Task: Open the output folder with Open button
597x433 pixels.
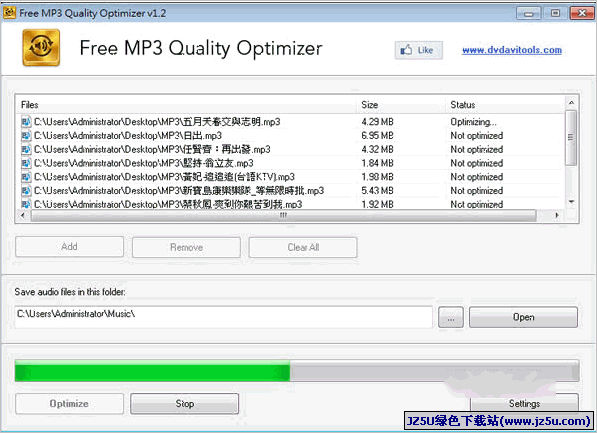Action: coord(523,317)
